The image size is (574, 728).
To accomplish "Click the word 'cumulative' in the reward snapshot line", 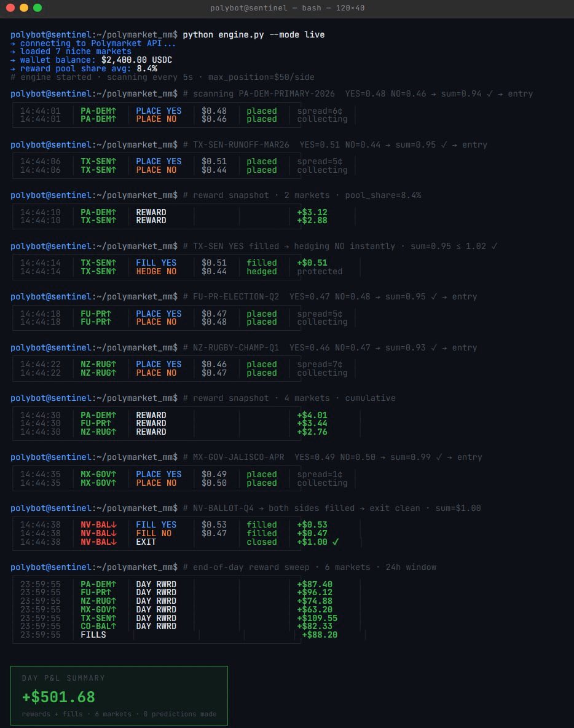I will click(x=371, y=398).
